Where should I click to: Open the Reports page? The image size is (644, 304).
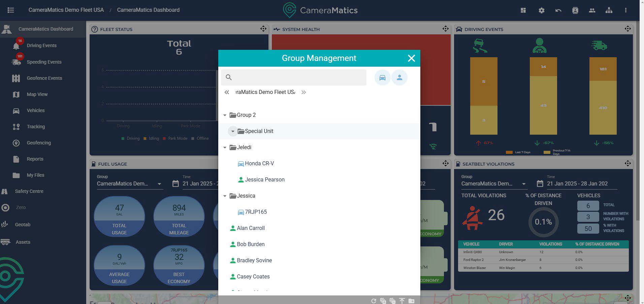point(35,159)
